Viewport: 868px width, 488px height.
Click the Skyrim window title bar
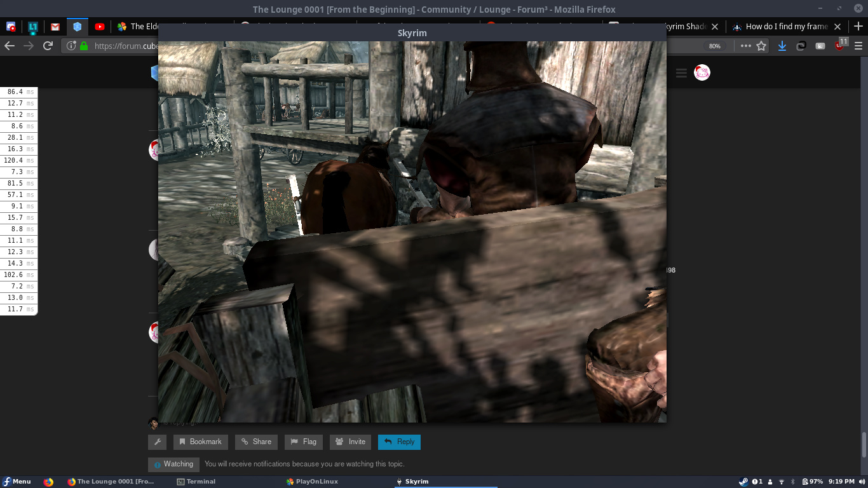(x=412, y=33)
